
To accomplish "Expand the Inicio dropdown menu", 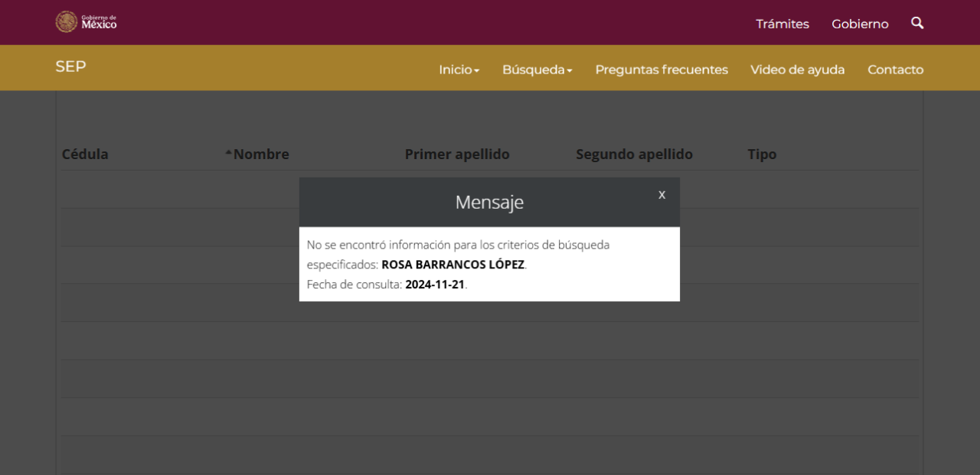I will 459,70.
